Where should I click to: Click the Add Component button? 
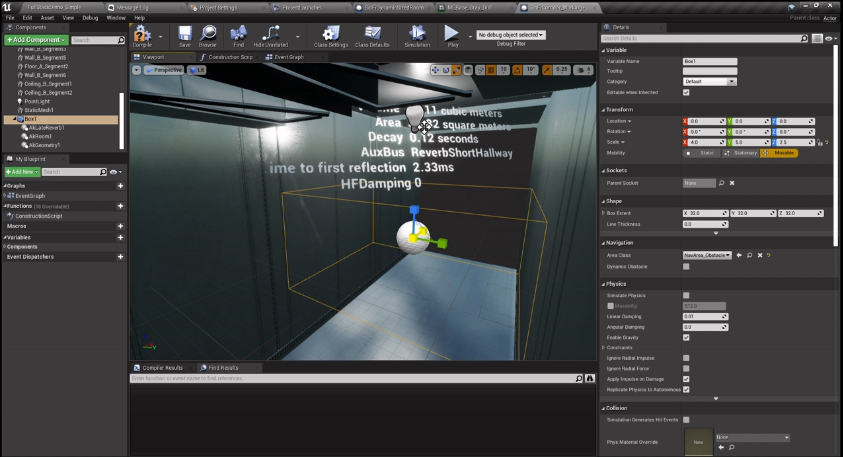coord(36,40)
